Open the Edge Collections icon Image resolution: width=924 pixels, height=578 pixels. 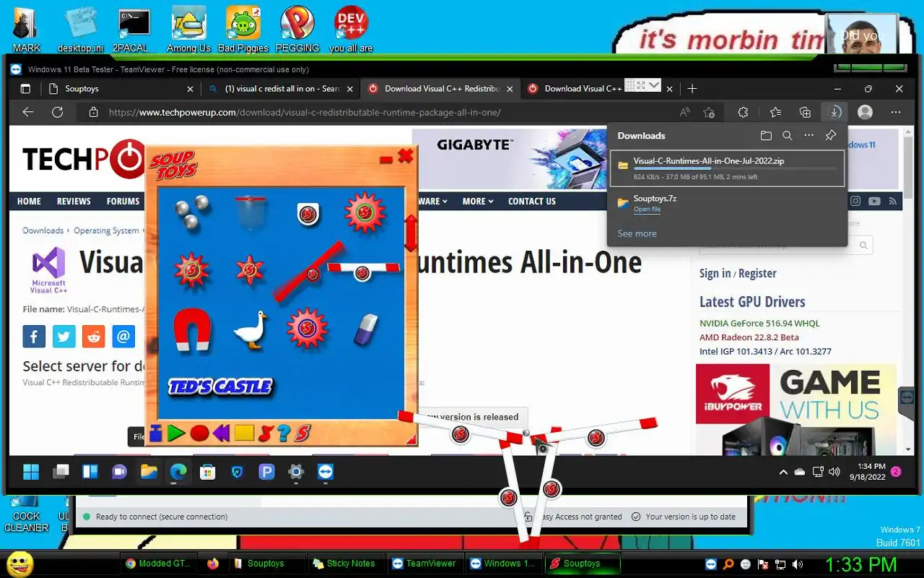coord(805,112)
